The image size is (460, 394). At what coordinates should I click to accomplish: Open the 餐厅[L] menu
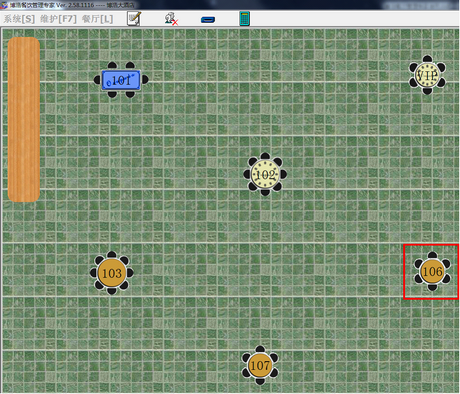pos(97,19)
